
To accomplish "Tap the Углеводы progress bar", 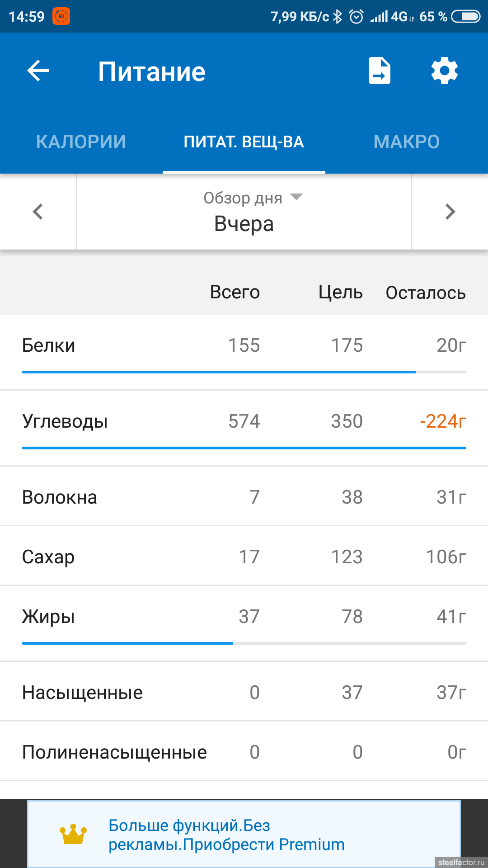I will point(244,448).
